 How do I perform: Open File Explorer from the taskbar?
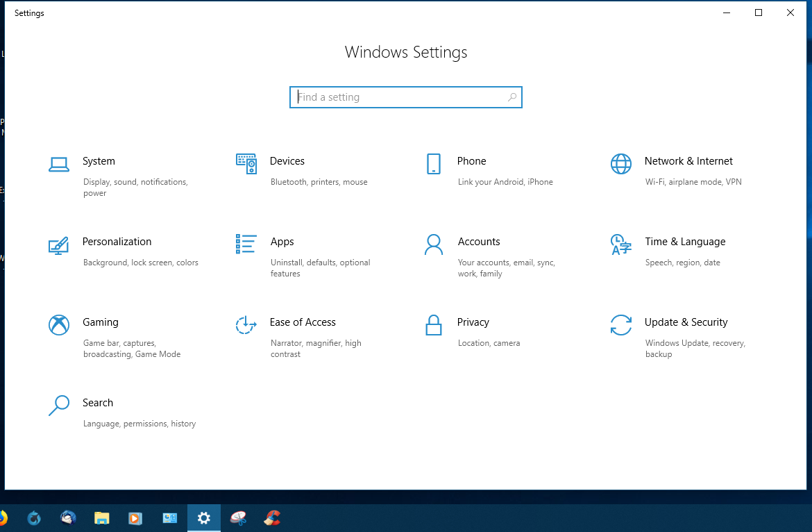[x=102, y=518]
